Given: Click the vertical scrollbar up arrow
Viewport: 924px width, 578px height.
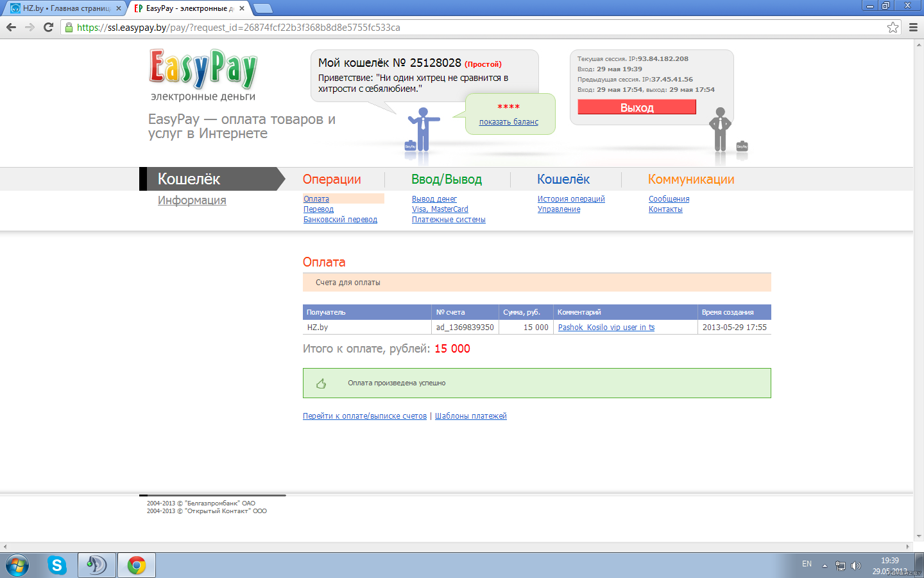Looking at the screenshot, I should 919,44.
